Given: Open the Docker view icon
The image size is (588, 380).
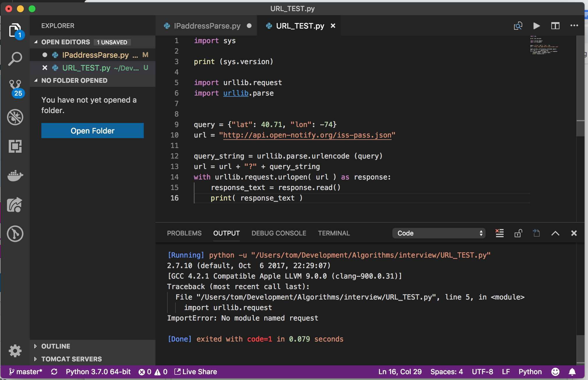Looking at the screenshot, I should tap(15, 175).
